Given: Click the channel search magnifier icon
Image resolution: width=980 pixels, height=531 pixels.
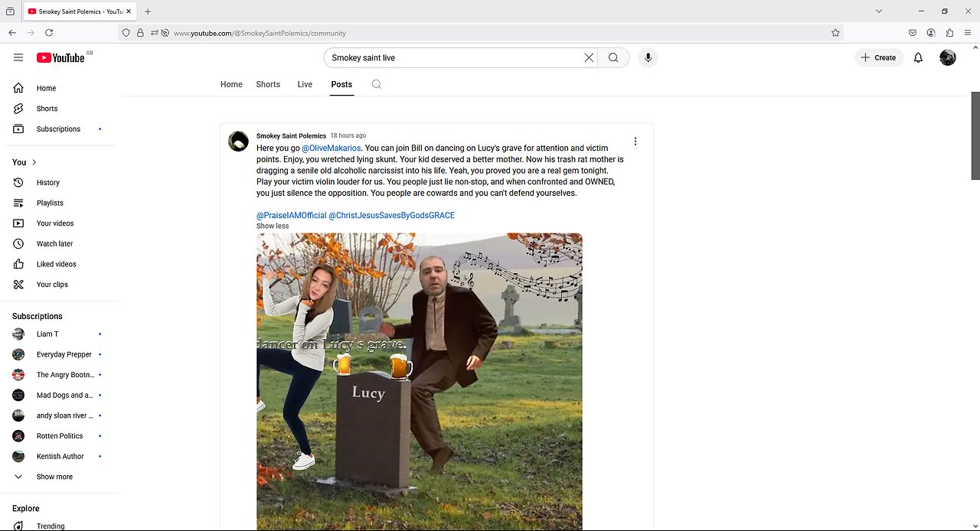Looking at the screenshot, I should (x=377, y=84).
